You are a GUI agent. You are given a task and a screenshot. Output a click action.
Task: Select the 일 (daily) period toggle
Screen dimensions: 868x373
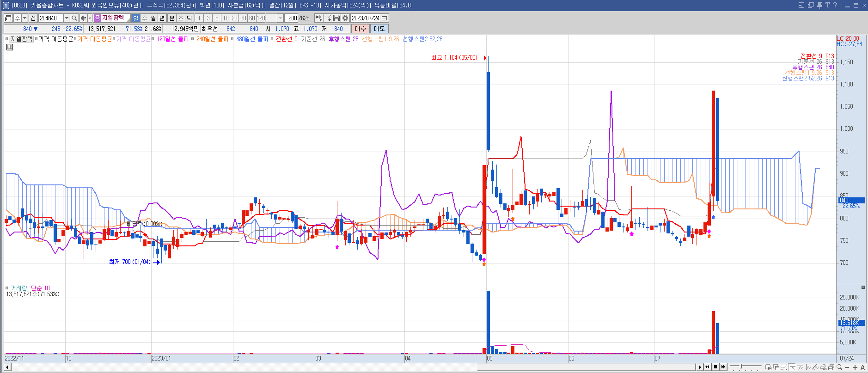136,18
